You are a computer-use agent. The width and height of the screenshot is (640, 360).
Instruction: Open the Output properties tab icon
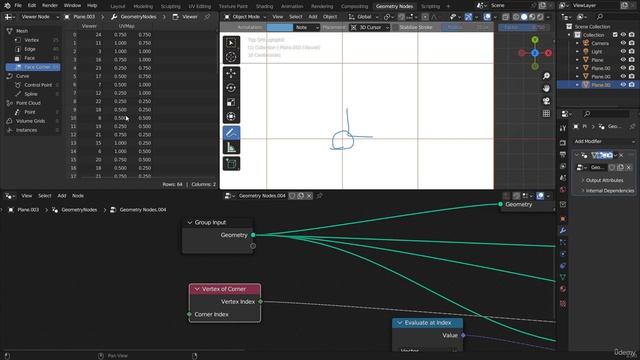563,154
